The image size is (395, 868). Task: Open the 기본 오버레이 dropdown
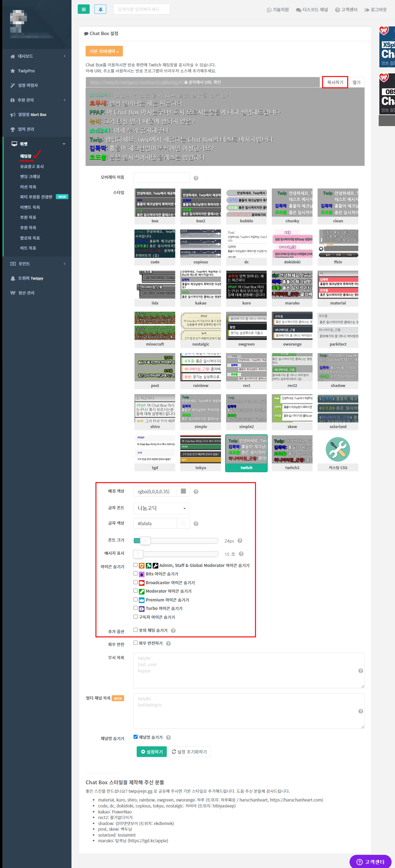click(104, 51)
